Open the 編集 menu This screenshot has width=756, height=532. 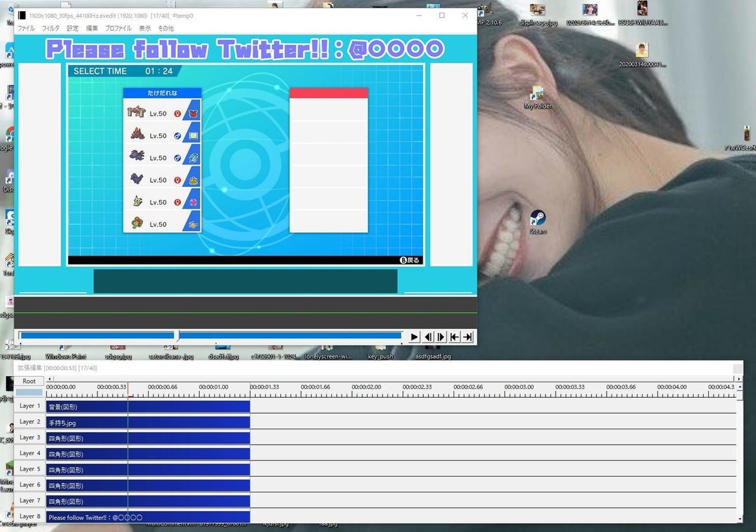point(92,28)
